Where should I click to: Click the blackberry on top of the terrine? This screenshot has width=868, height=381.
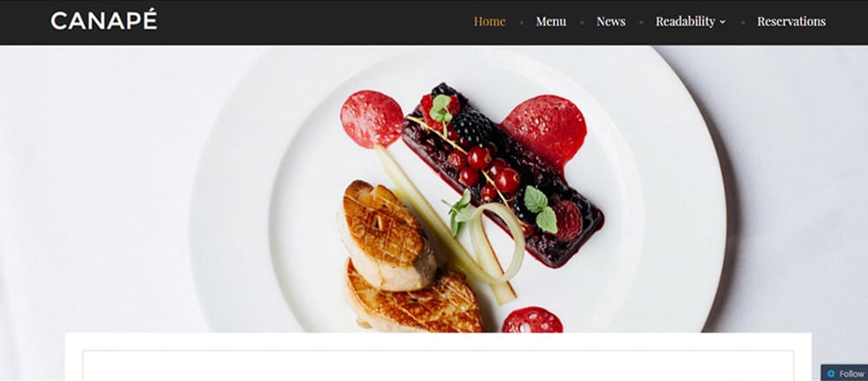click(x=471, y=128)
